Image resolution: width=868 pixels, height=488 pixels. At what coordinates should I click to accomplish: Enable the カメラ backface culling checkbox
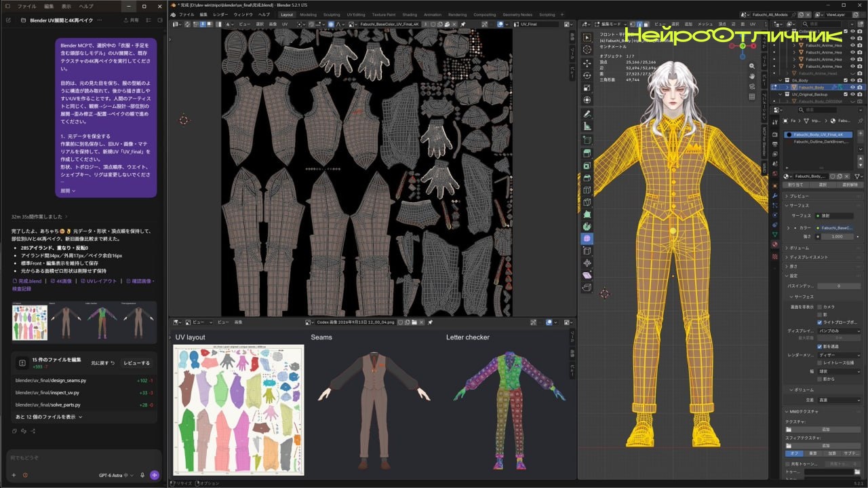(819, 307)
